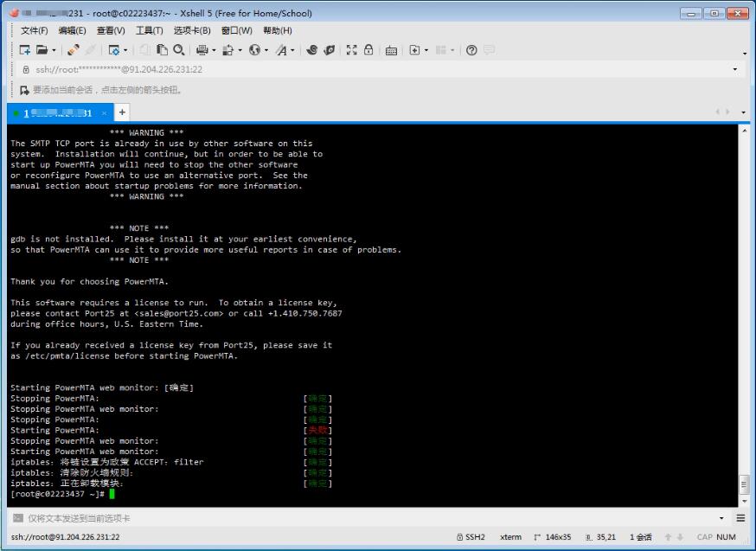The height and width of the screenshot is (551, 756).
Task: Add a new tab with plus button
Action: (123, 112)
